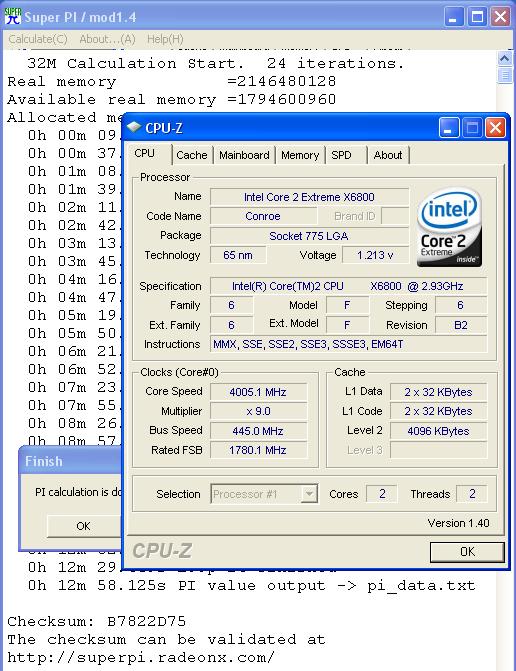Click the Family value field
Image resolution: width=516 pixels, height=671 pixels.
[231, 305]
